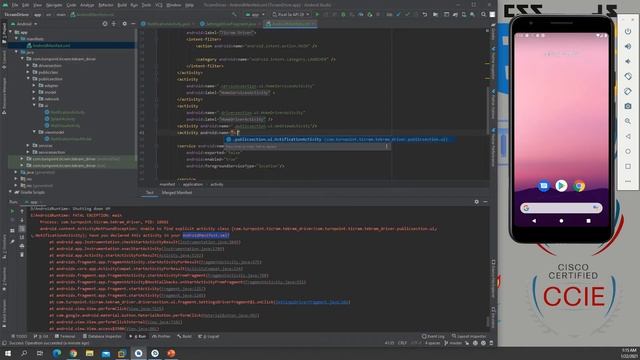640x360 pixels.
Task: Switch to Merged Manifest tab
Action: (x=177, y=192)
